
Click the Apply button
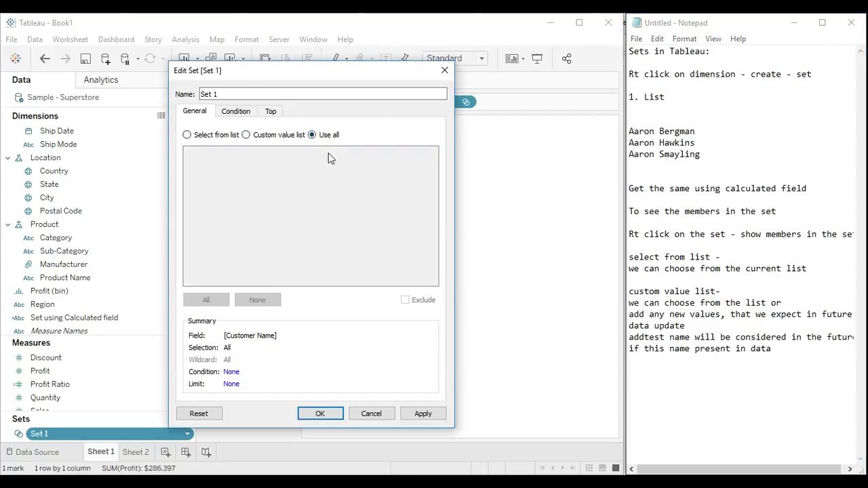pyautogui.click(x=423, y=413)
